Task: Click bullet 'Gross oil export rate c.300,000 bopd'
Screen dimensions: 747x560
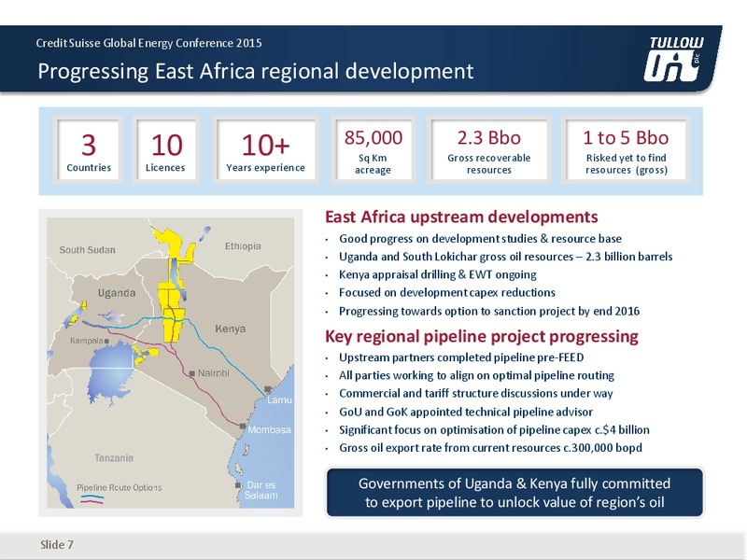Action: tap(490, 448)
